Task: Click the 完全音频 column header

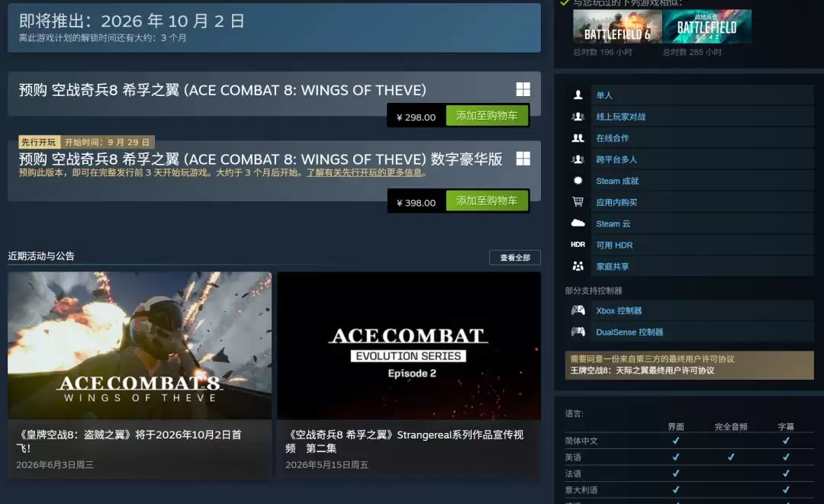Action: (x=731, y=426)
